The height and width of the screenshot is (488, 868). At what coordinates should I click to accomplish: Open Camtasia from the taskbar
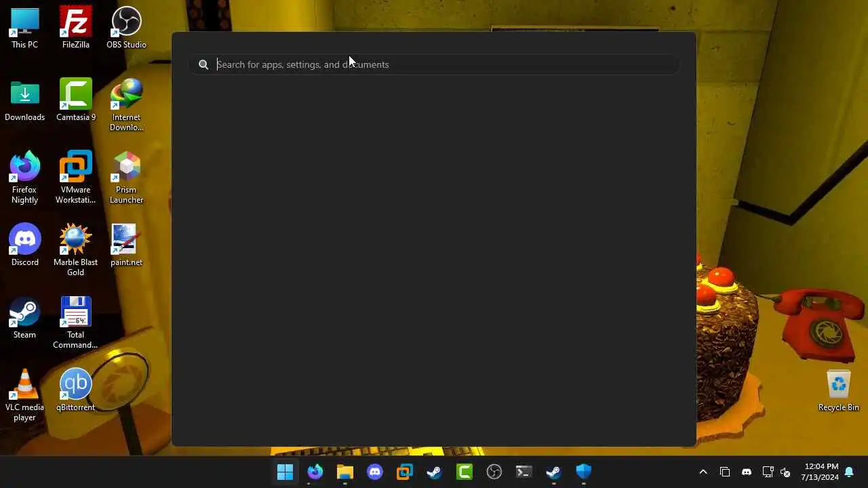[465, 472]
